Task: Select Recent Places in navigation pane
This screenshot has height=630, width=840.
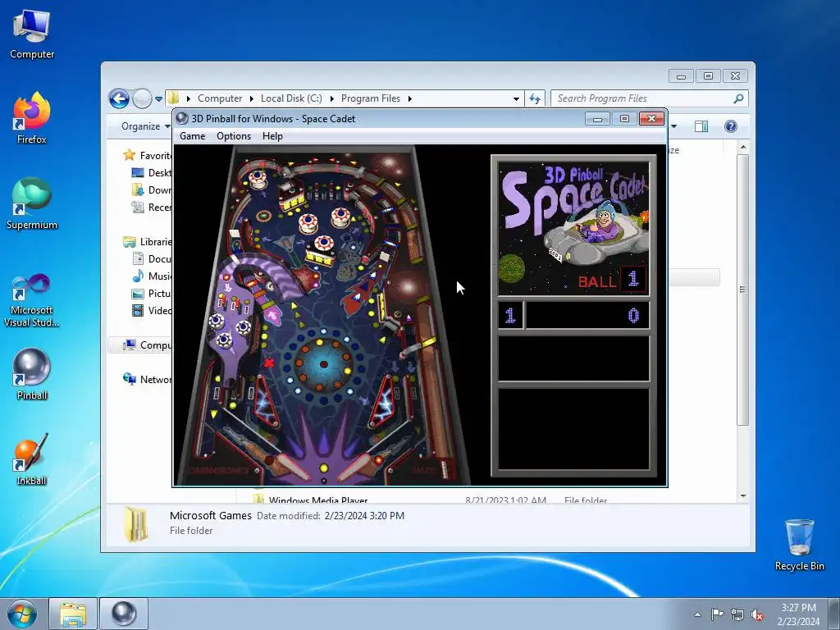Action: tap(152, 207)
